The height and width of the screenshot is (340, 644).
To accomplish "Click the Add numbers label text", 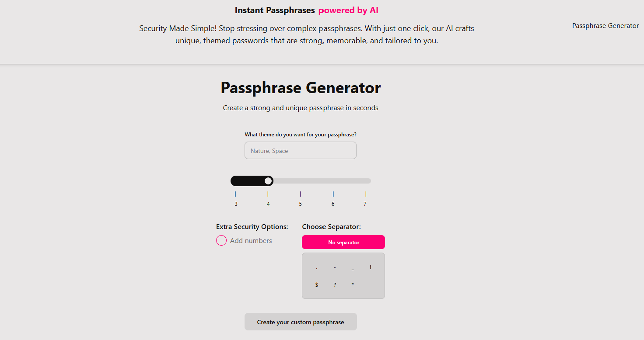I will [x=251, y=241].
